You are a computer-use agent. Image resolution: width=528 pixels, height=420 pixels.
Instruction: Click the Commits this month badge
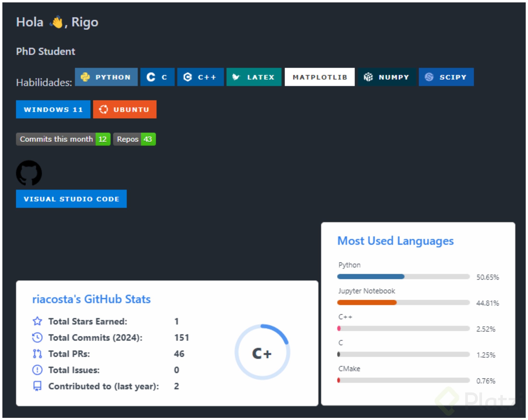[x=63, y=139]
